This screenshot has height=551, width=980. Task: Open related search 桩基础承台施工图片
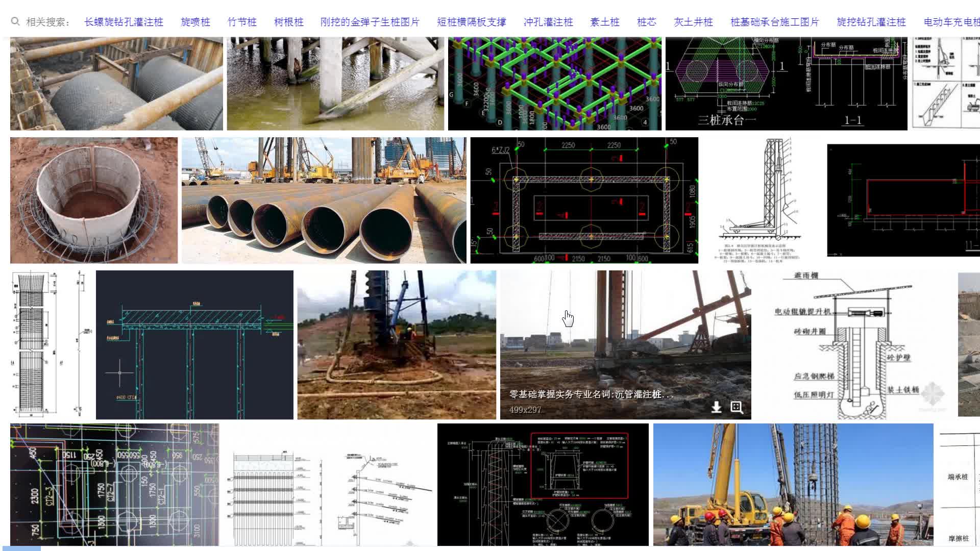pos(775,22)
